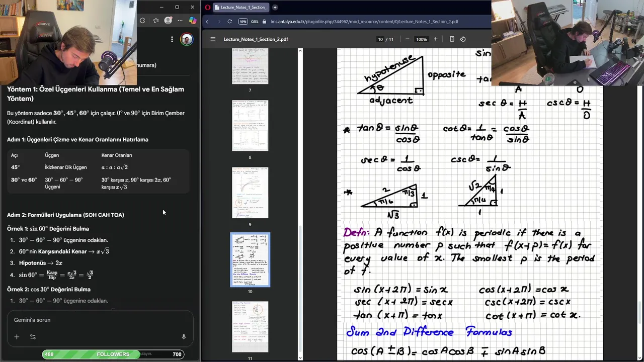
Task: Rotate the PDF with the rotate icon
Action: [x=463, y=39]
